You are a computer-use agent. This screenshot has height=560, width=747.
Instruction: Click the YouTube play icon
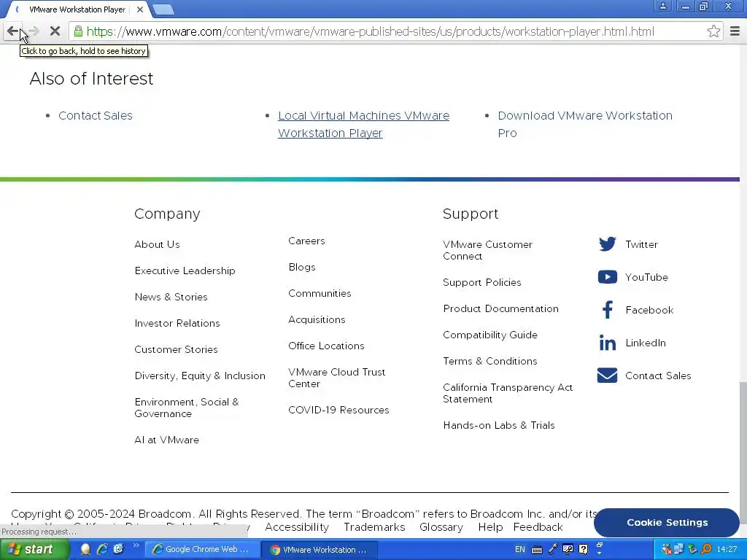click(x=607, y=276)
